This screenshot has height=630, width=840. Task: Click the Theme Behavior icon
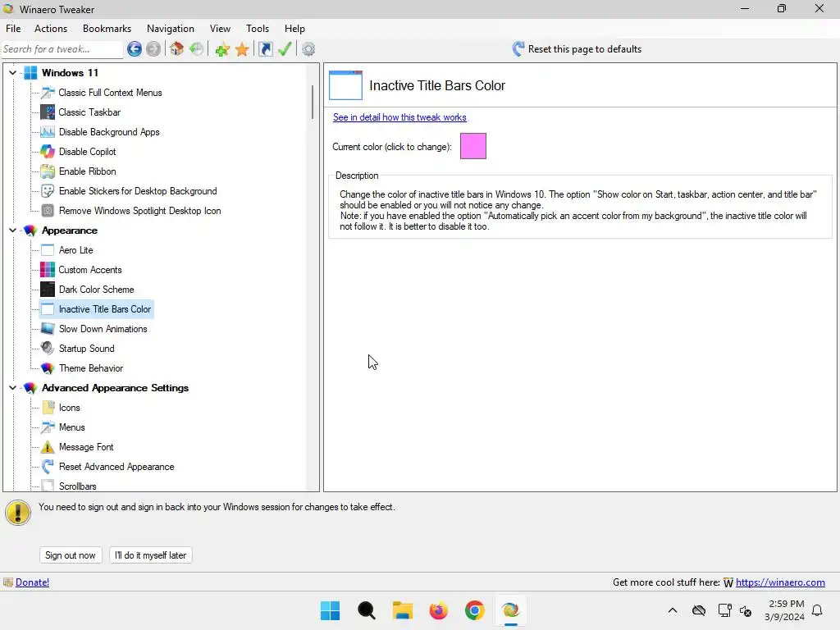tap(48, 368)
